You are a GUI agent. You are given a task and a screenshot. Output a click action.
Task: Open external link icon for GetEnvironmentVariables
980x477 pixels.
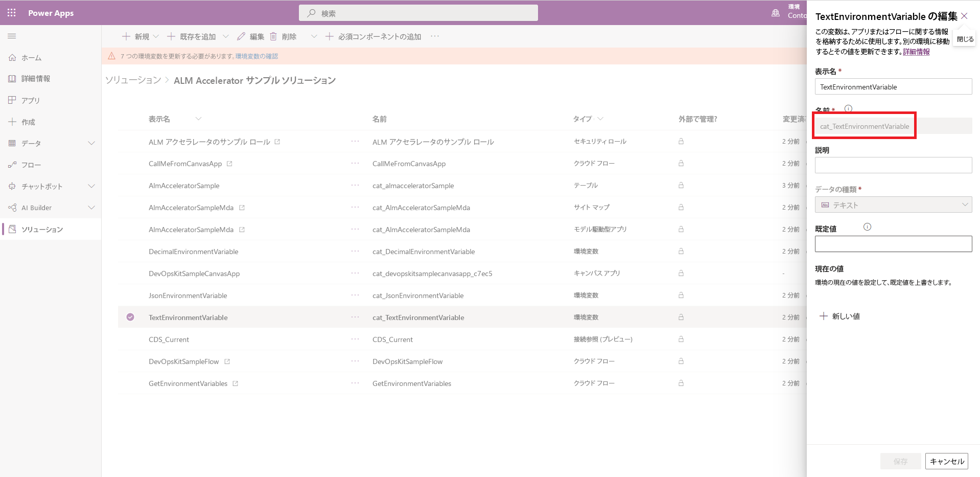pyautogui.click(x=235, y=383)
